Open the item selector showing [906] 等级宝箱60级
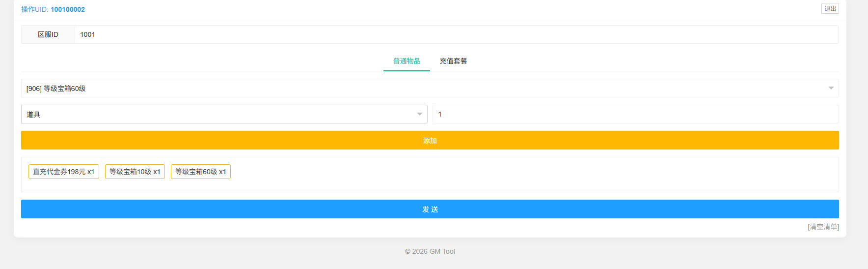The width and height of the screenshot is (868, 269). tap(422, 89)
